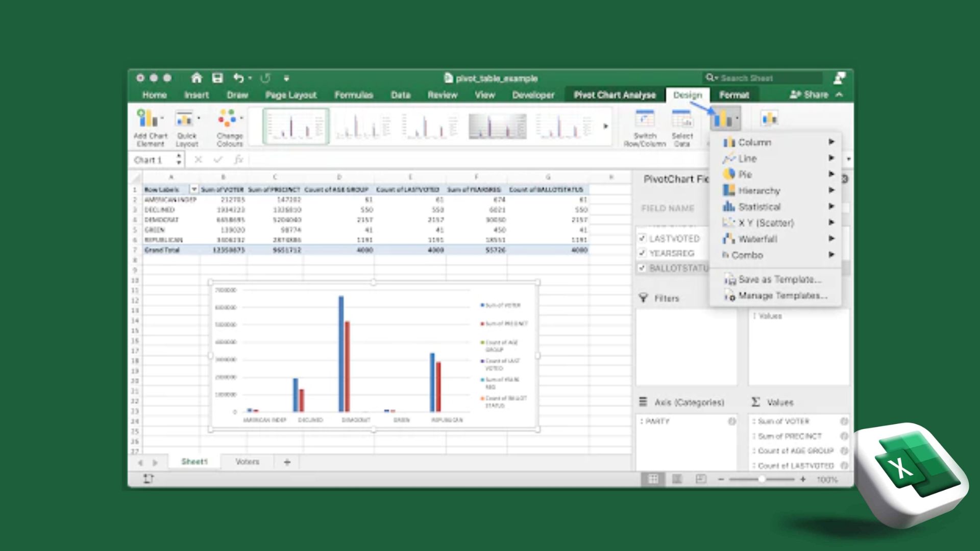Click info icon next to Sum of VOTER
Image resolution: width=980 pixels, height=551 pixels.
point(844,421)
